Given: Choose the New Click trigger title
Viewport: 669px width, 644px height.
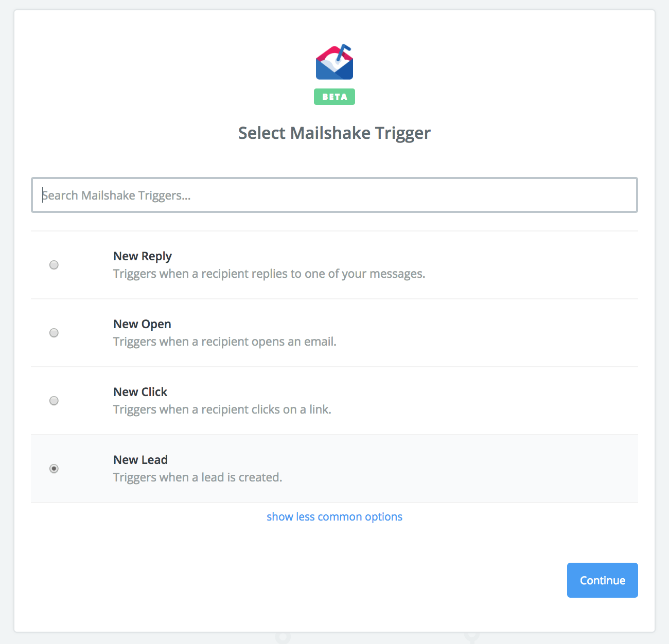Looking at the screenshot, I should [140, 392].
